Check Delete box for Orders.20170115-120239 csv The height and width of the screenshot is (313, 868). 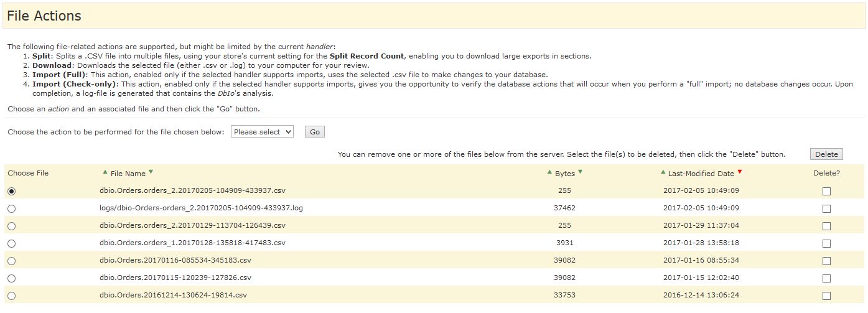tap(826, 279)
